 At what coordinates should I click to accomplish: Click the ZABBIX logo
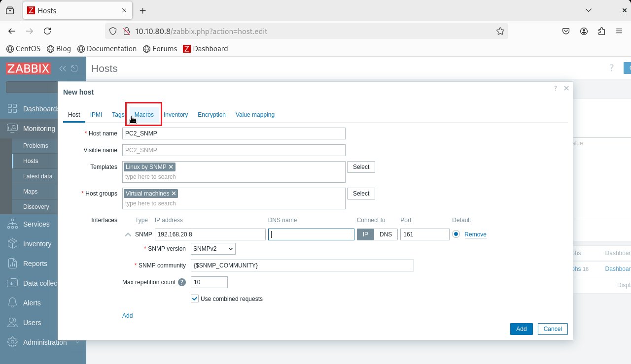point(28,68)
